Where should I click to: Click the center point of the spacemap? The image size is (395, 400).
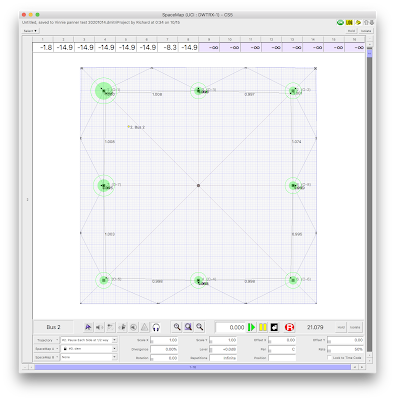pyautogui.click(x=198, y=185)
